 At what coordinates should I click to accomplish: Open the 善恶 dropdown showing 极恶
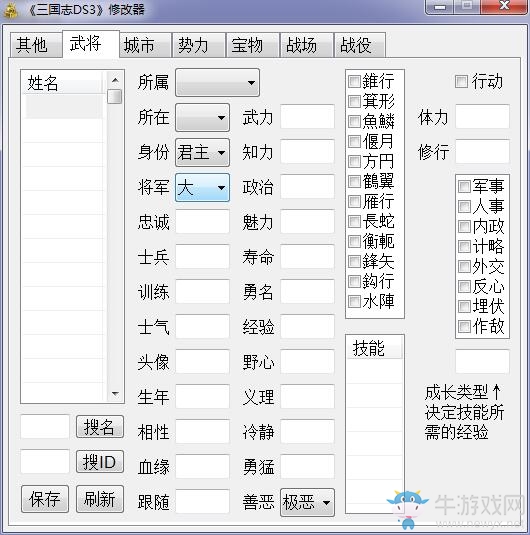click(307, 502)
